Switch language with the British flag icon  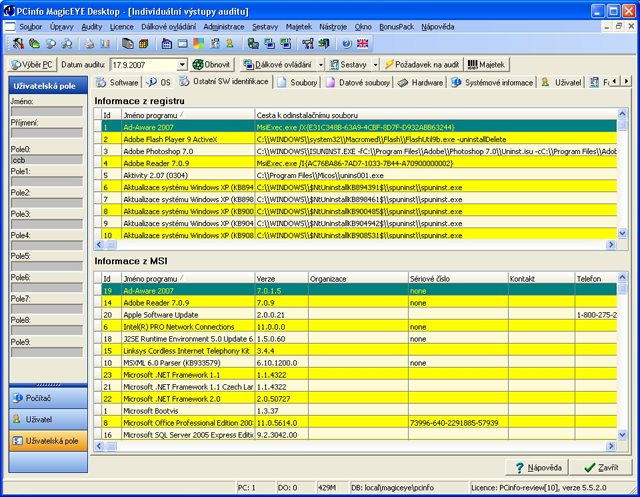(x=362, y=44)
